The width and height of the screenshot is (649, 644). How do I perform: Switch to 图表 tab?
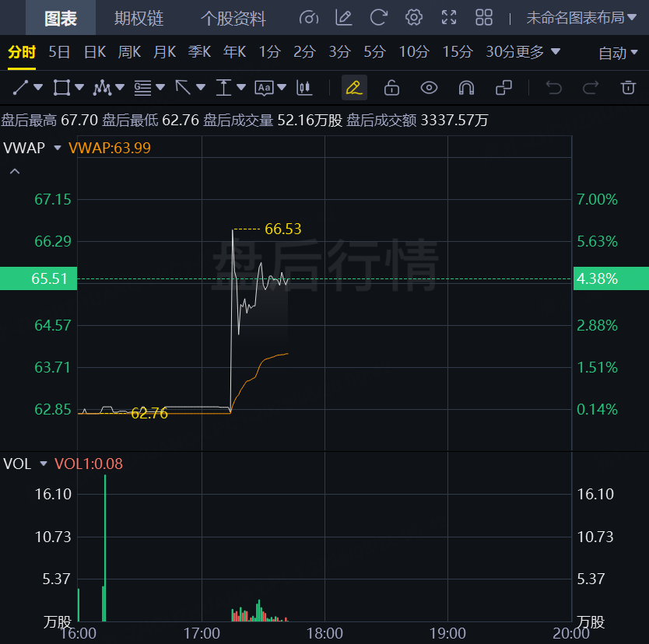click(x=61, y=18)
